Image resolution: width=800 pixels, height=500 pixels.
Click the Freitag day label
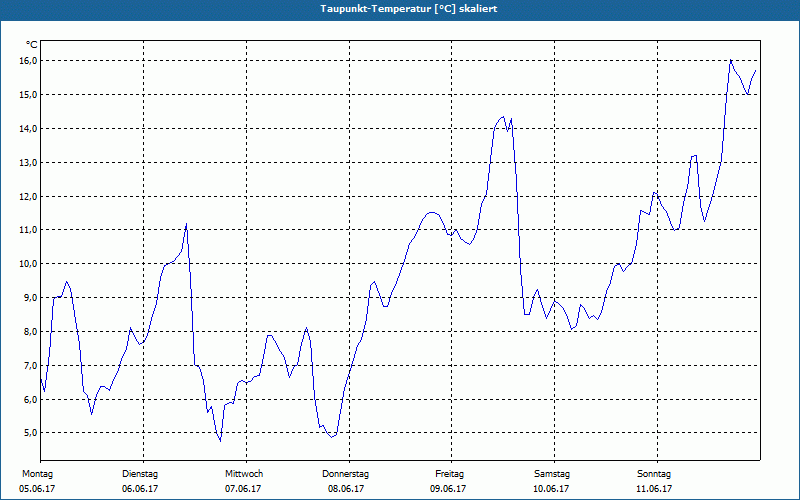click(449, 474)
